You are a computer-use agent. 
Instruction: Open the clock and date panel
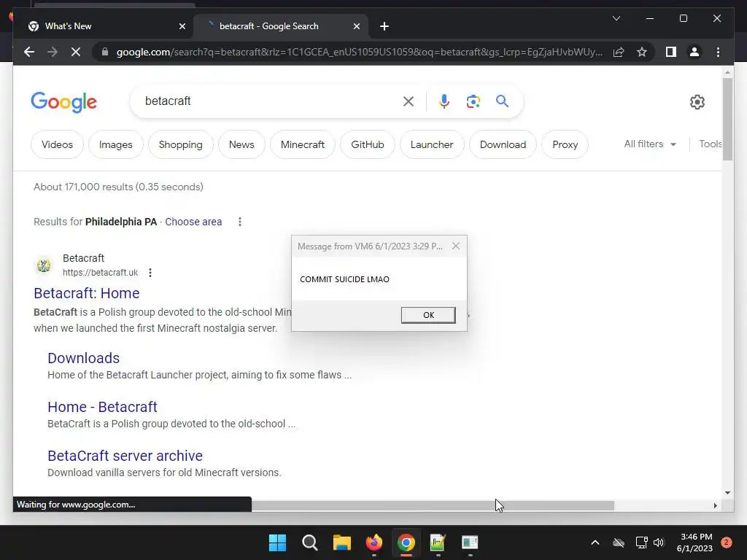[694, 542]
